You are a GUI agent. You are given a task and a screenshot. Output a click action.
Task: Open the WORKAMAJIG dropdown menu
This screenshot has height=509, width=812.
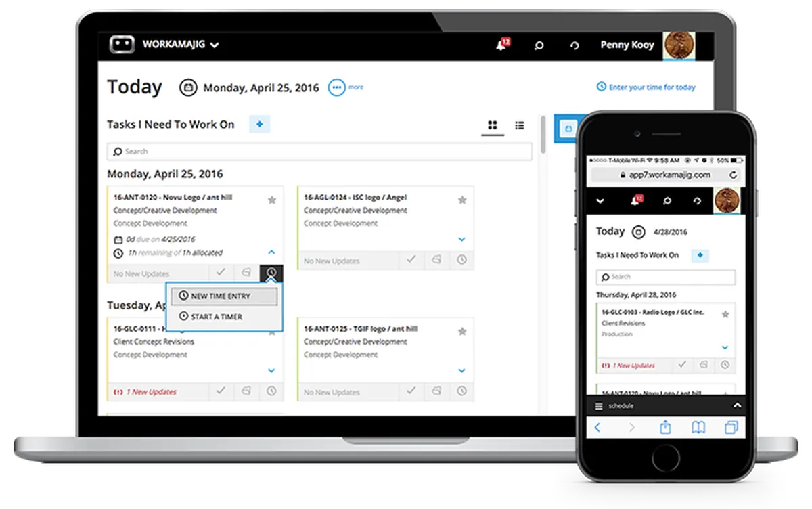pyautogui.click(x=180, y=45)
